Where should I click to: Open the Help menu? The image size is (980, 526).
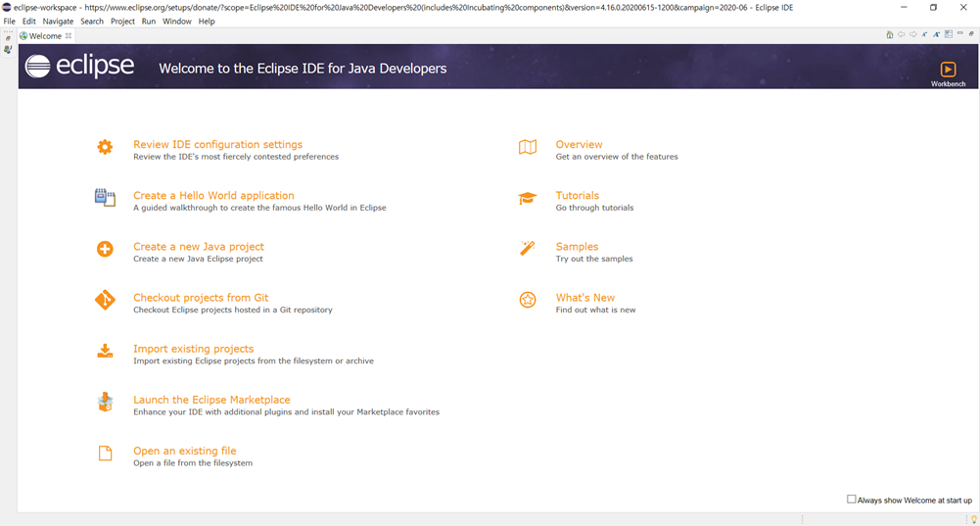[207, 22]
